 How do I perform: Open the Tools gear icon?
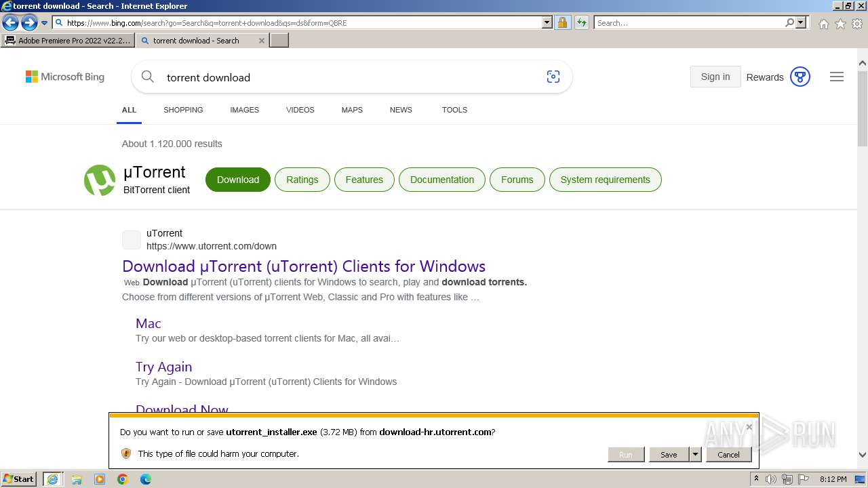pyautogui.click(x=857, y=24)
